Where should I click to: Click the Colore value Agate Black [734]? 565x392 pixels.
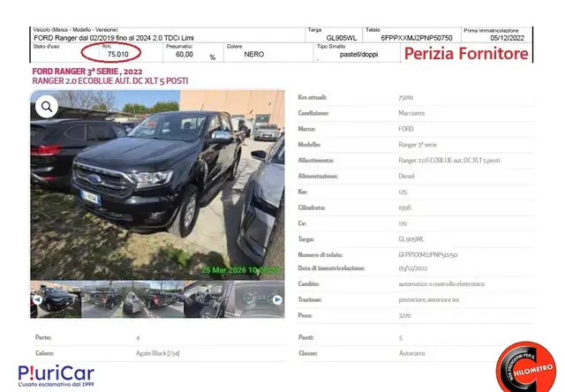(157, 353)
